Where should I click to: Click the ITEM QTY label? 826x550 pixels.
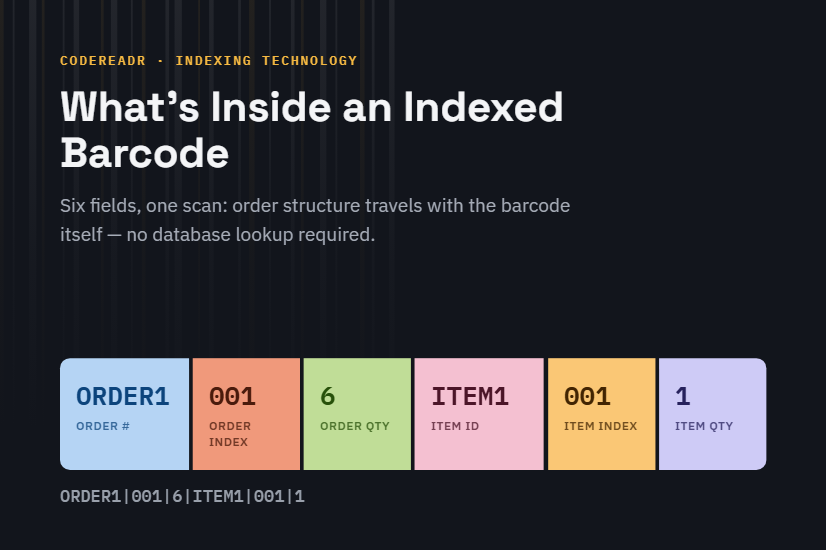pos(704,426)
